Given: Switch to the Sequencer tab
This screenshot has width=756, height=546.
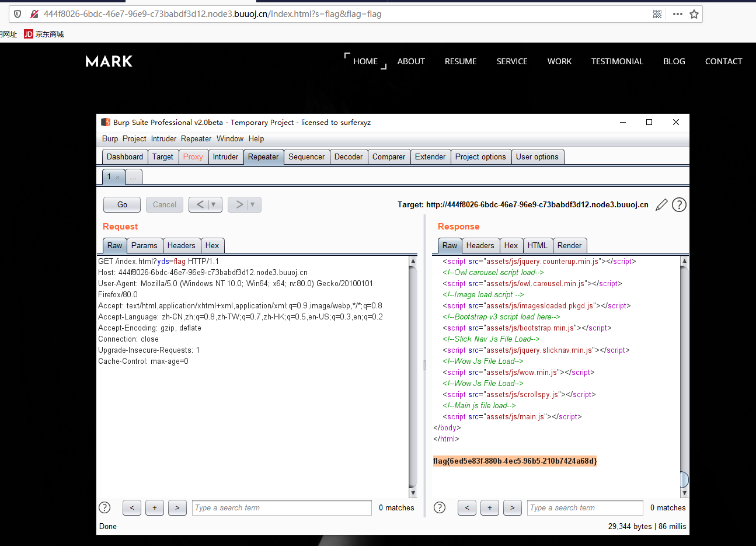Looking at the screenshot, I should pyautogui.click(x=306, y=157).
